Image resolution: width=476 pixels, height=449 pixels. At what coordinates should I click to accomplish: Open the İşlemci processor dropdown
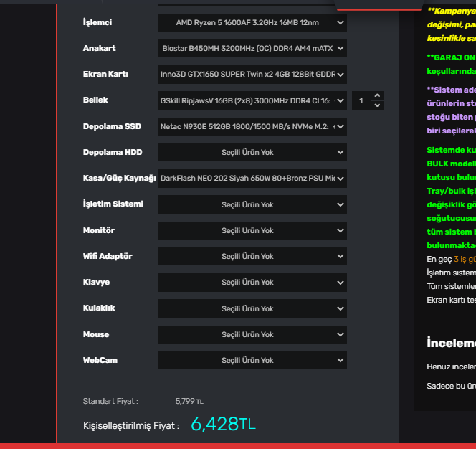pos(252,22)
